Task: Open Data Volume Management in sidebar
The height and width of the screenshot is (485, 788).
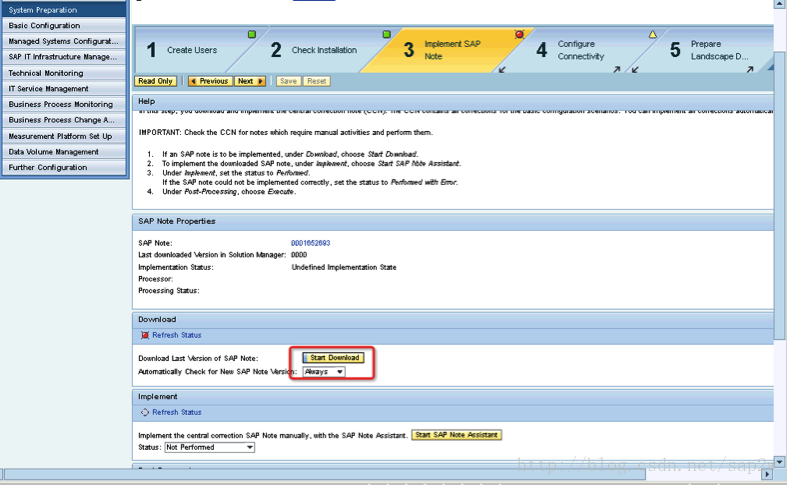Action: (64, 152)
